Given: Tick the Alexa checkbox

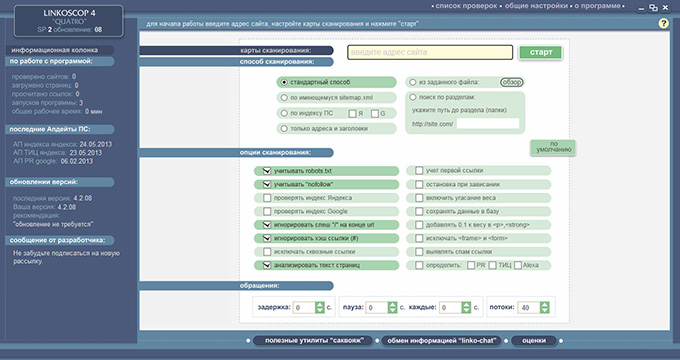Looking at the screenshot, I should [518, 265].
